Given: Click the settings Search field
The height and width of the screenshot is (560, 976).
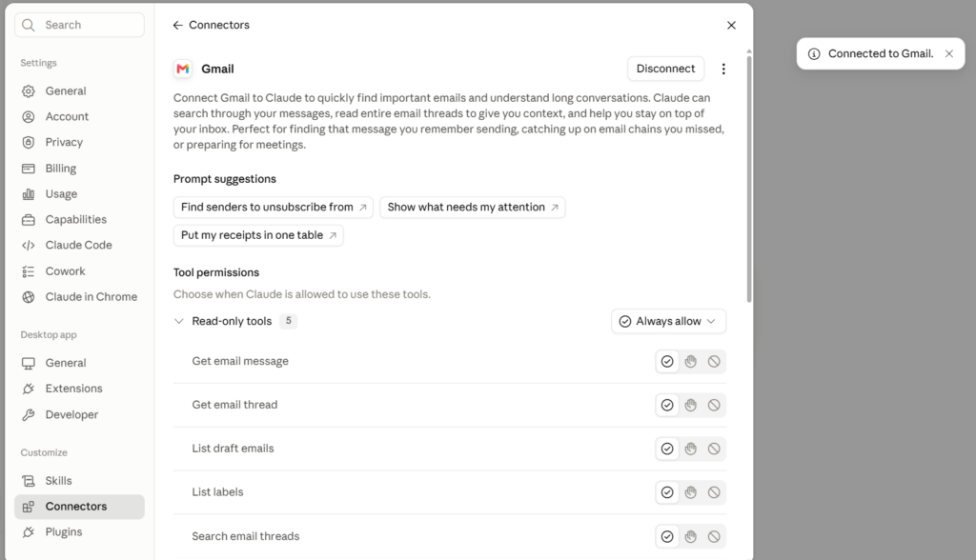Looking at the screenshot, I should click(79, 25).
